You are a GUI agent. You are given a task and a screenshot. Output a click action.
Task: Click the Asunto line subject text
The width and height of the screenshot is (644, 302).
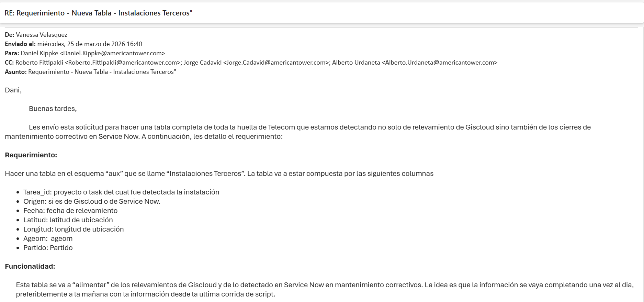(102, 72)
